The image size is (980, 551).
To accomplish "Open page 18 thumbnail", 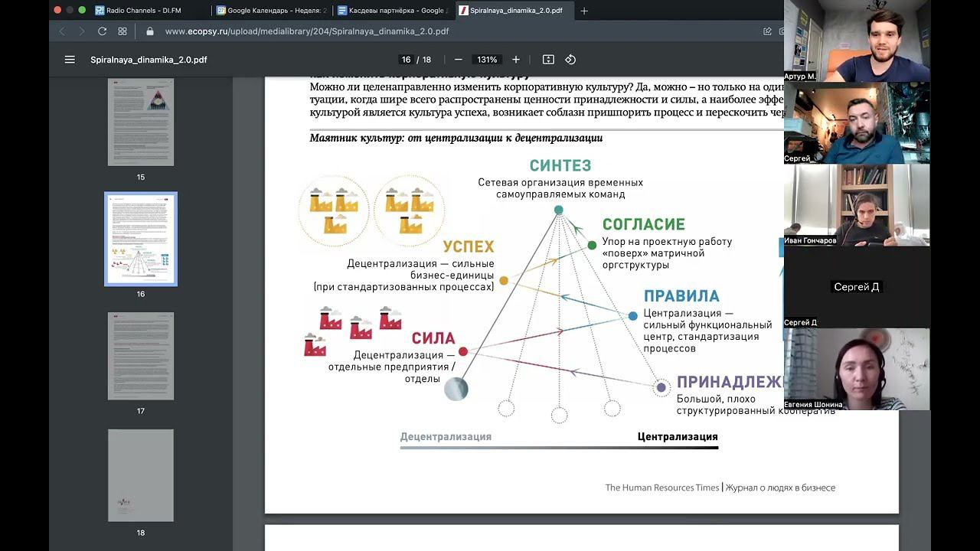I will click(141, 475).
